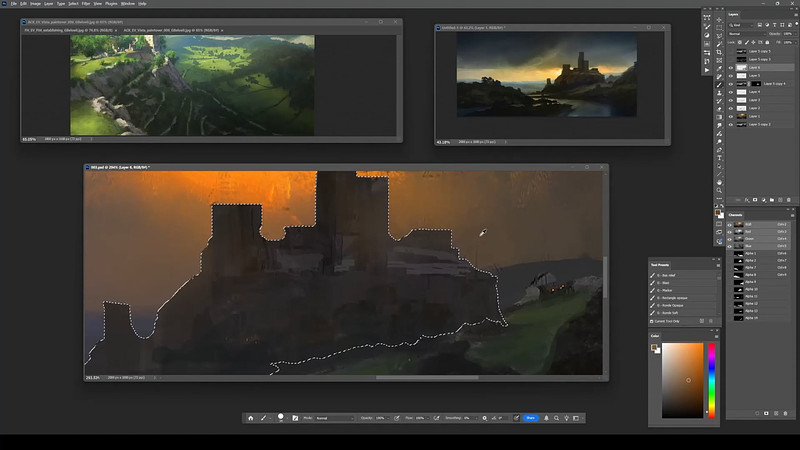Select the Hand tool
This screenshot has width=800, height=450.
[x=719, y=183]
